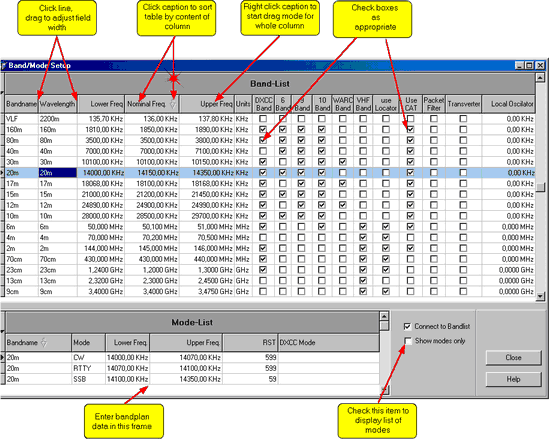Click the Band-List vertical scrollbar thumb

540,187
